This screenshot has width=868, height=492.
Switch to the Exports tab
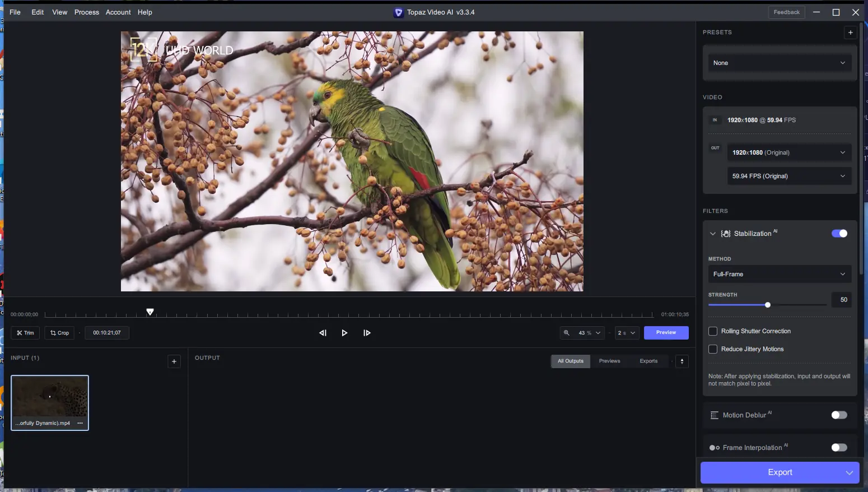tap(648, 361)
